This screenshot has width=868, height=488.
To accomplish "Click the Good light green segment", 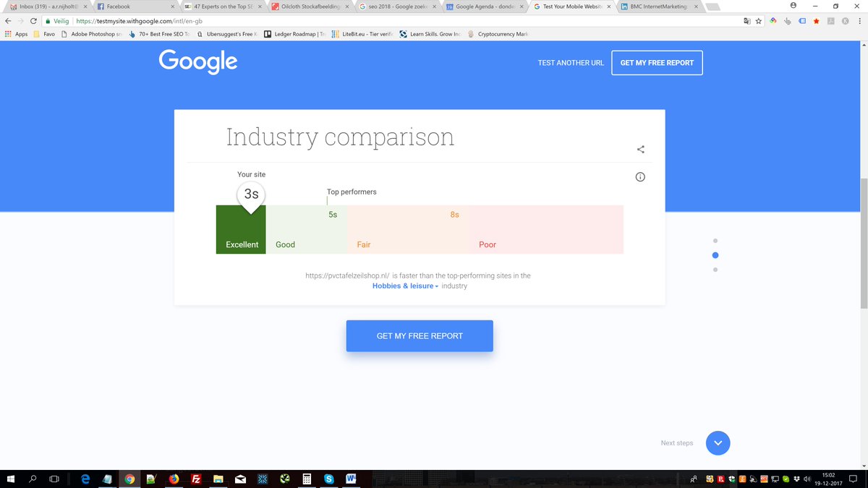I will click(307, 229).
